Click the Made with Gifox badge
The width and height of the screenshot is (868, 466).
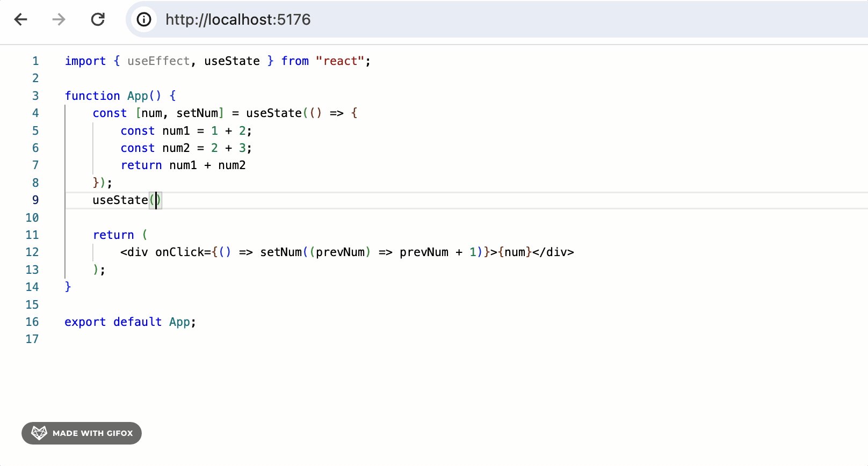(82, 433)
